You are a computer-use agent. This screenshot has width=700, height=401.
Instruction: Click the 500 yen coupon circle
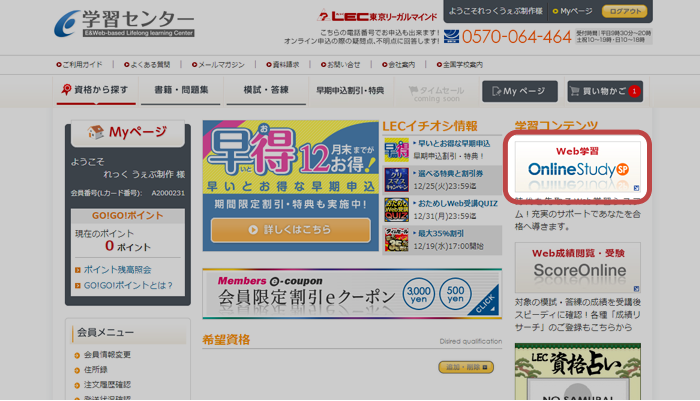pos(455,294)
